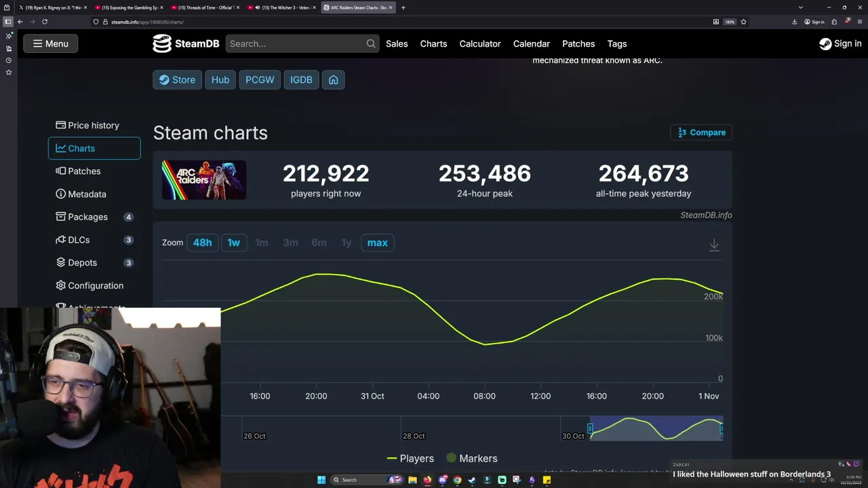Open the browser extensions menu
The width and height of the screenshot is (868, 488).
point(834,22)
